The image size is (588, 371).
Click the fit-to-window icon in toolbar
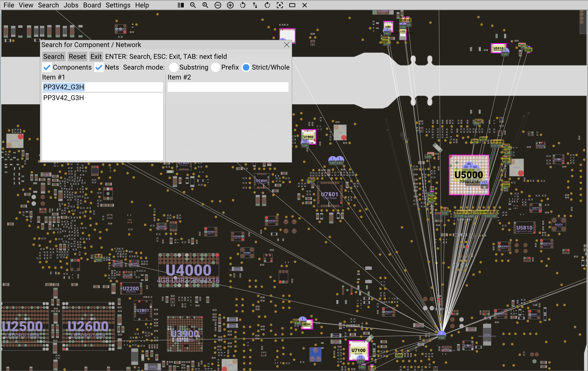click(x=293, y=5)
